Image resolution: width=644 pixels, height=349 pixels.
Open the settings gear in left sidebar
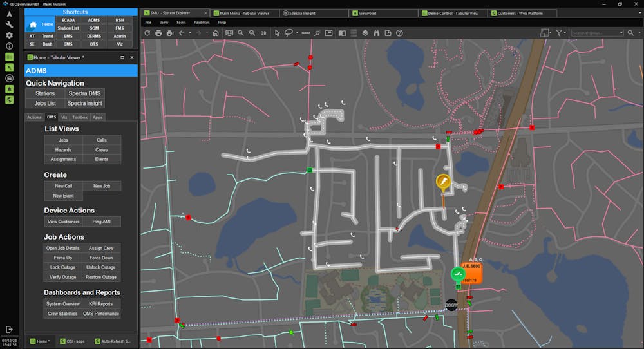coord(9,35)
